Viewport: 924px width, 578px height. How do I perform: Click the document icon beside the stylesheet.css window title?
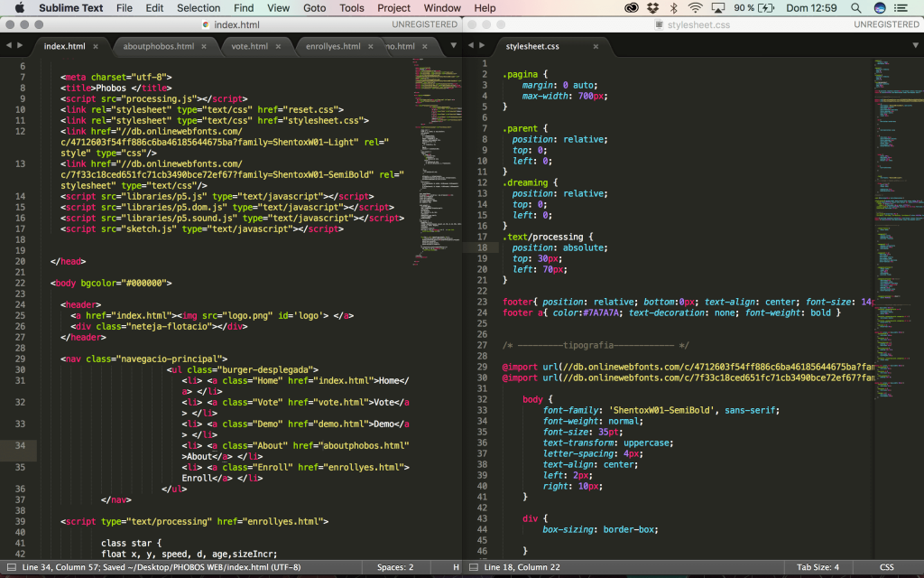[660, 24]
